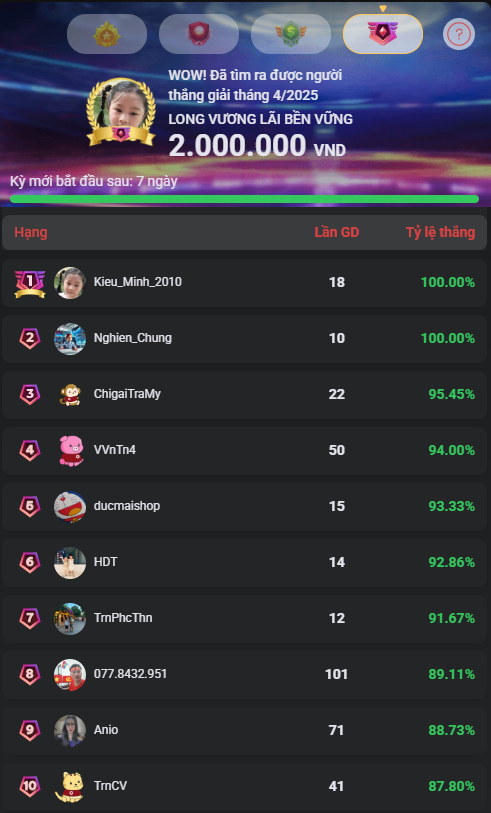Click the rank 8 badge icon
The width and height of the screenshot is (491, 813).
[30, 675]
